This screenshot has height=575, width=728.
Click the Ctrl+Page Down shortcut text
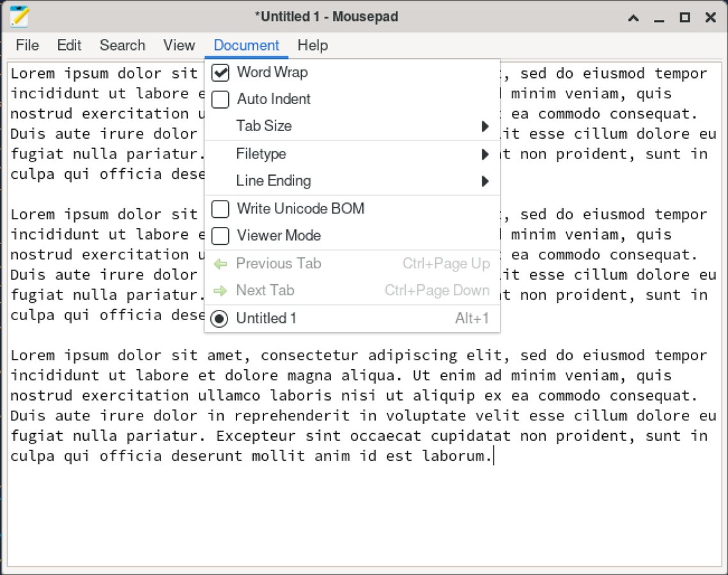[x=437, y=291]
